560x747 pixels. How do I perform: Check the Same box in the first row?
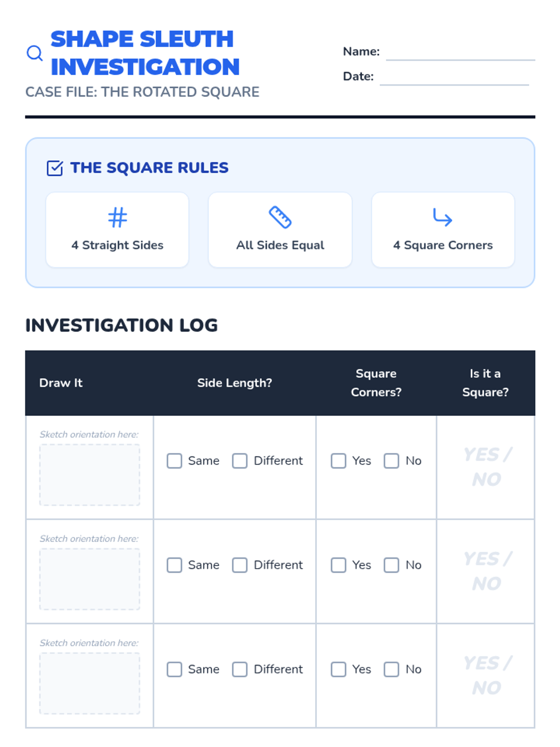pos(175,461)
